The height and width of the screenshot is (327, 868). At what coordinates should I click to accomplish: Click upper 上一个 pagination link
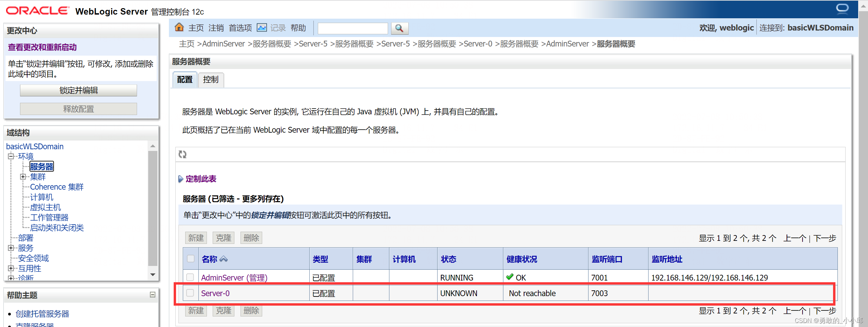[794, 238]
